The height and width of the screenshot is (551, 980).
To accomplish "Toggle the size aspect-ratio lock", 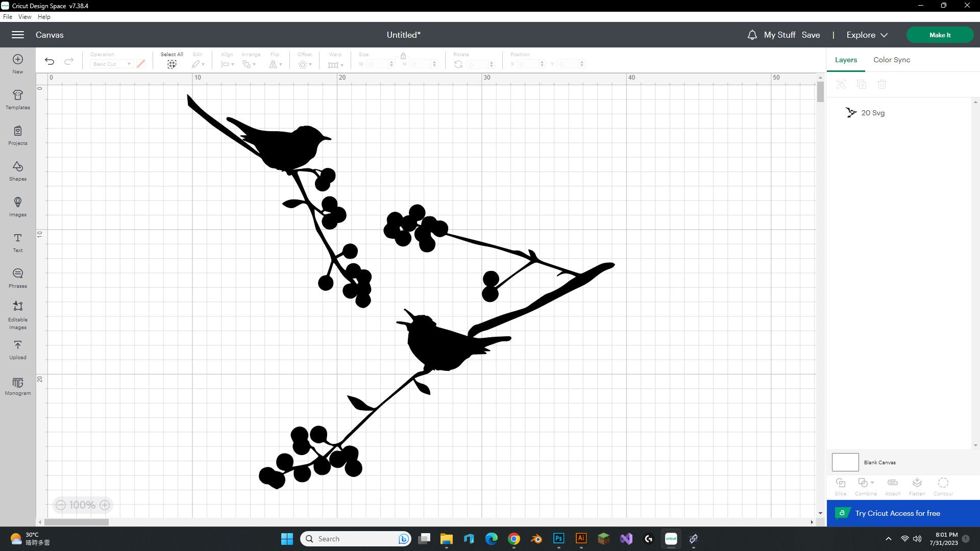I will (403, 56).
